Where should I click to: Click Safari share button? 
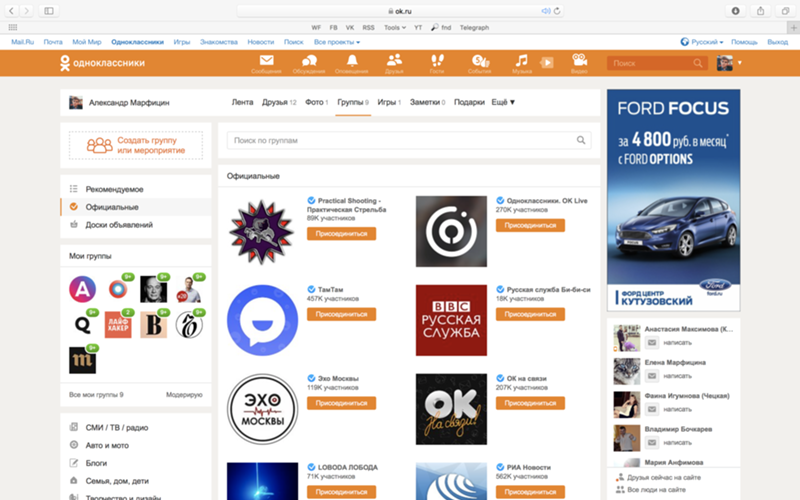click(x=760, y=10)
